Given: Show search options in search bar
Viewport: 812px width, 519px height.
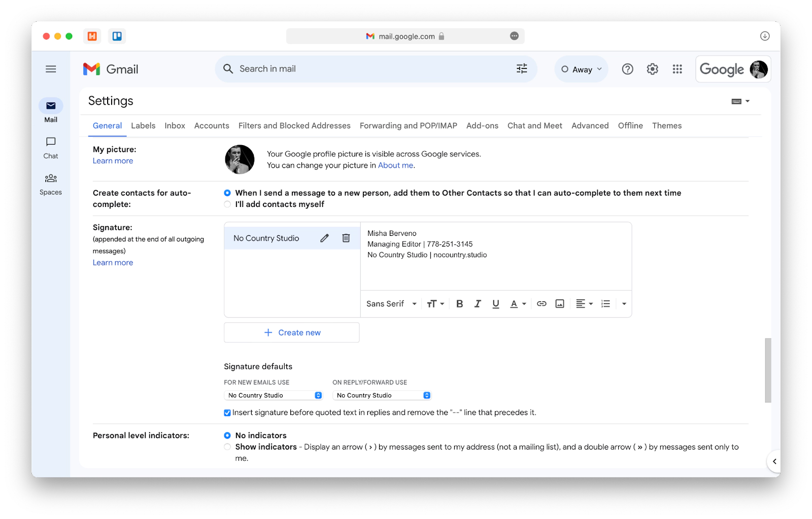Looking at the screenshot, I should click(522, 68).
